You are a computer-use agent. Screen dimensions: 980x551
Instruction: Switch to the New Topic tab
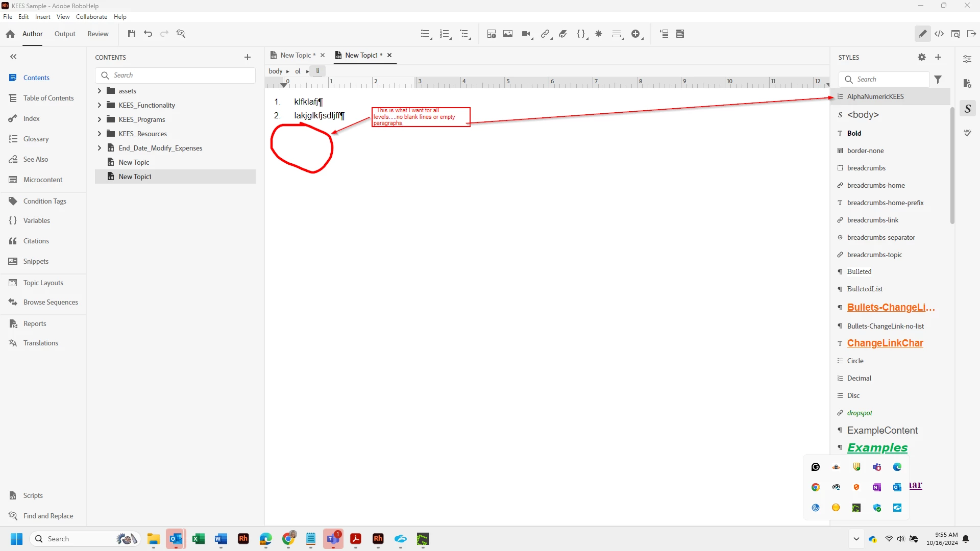coord(295,55)
